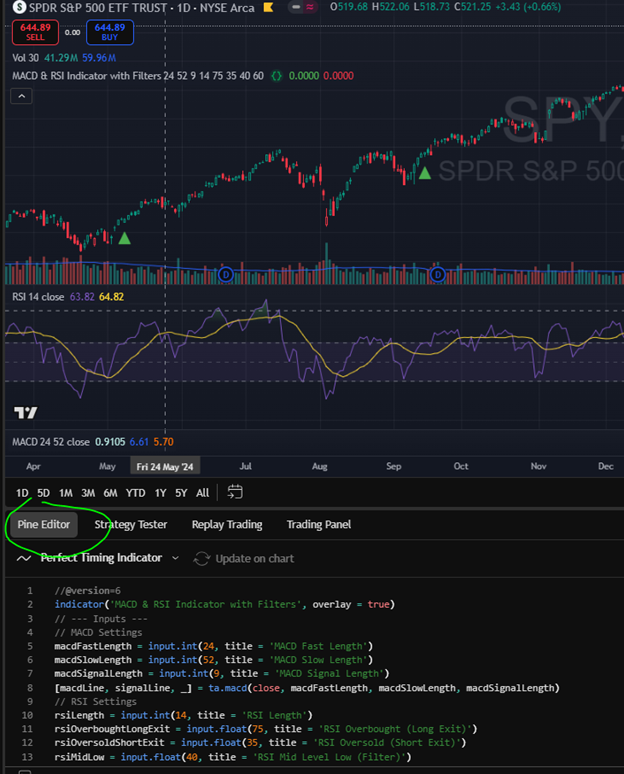This screenshot has height=774, width=624.
Task: Click code line 2 with indicator declaration
Action: pos(225,605)
